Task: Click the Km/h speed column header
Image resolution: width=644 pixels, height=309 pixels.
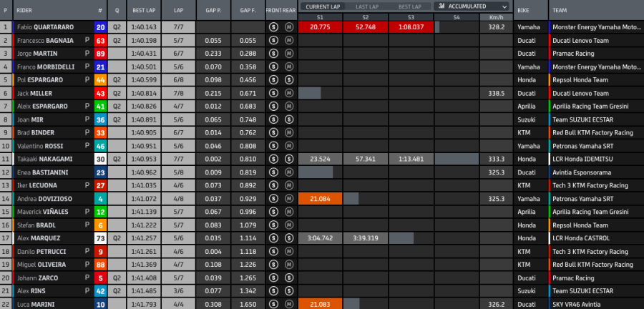Action: pyautogui.click(x=496, y=16)
